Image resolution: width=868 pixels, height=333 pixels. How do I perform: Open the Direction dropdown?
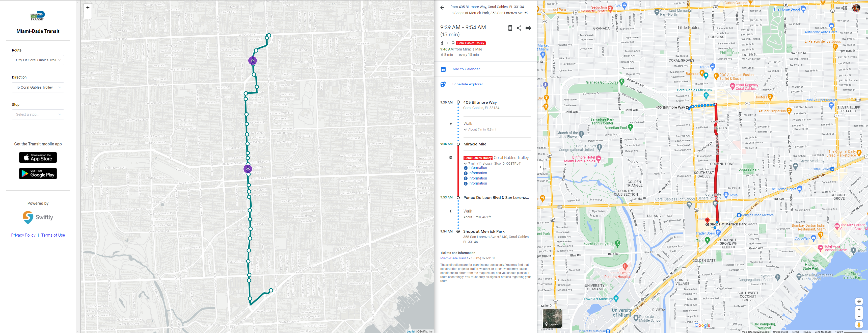(38, 87)
